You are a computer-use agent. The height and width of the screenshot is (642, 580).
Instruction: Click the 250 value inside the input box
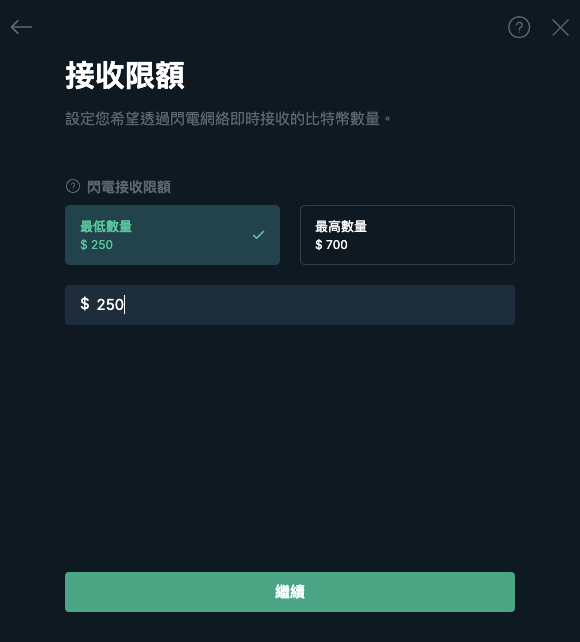click(x=110, y=305)
